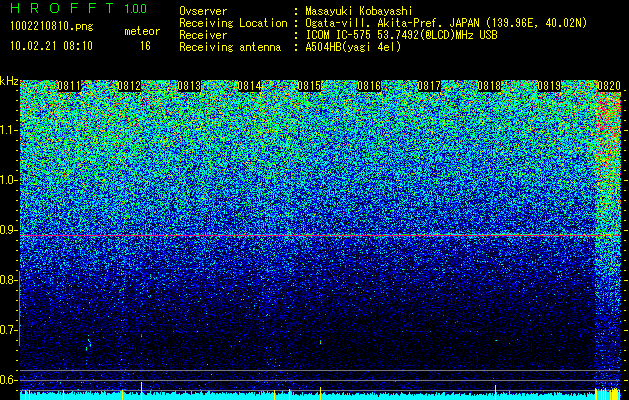Click the meteor count value 16

pos(145,46)
